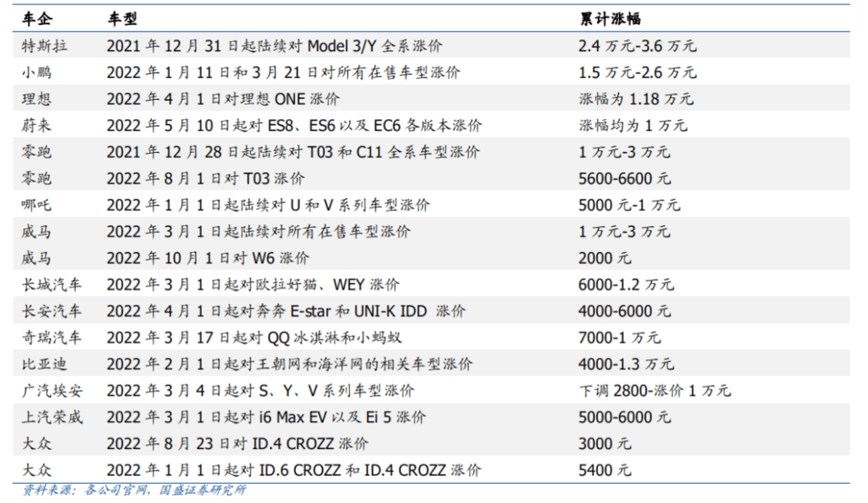Select the 理想 company cell

tap(37, 99)
